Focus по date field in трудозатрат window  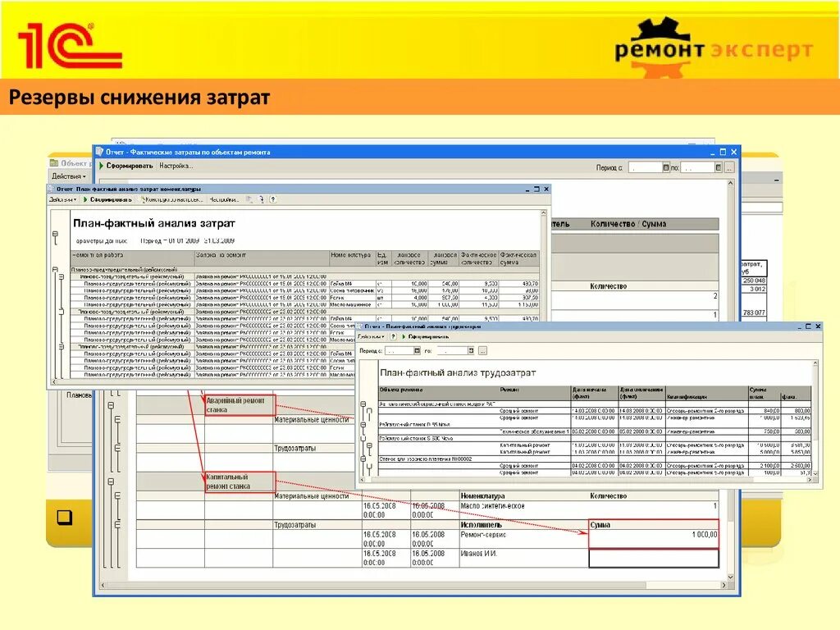pos(452,351)
